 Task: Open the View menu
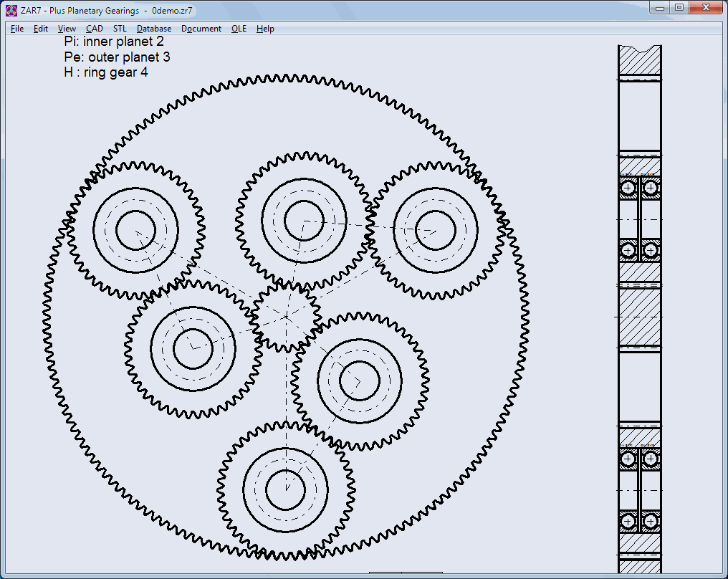[67, 29]
